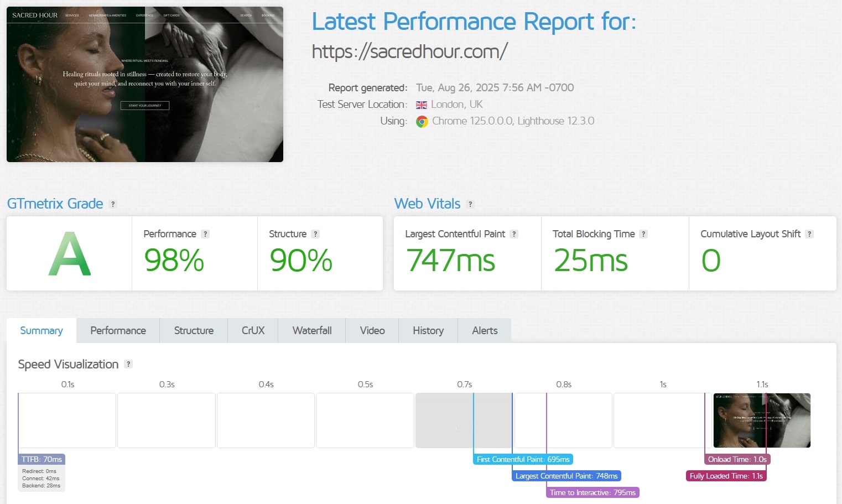The width and height of the screenshot is (842, 504).
Task: Open the CrUX tab
Action: 253,330
